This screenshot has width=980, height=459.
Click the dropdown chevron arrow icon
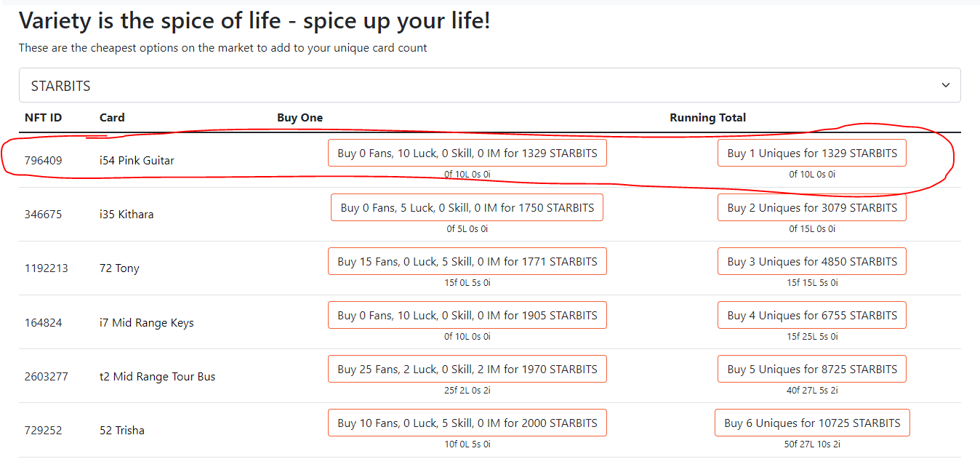pos(945,85)
